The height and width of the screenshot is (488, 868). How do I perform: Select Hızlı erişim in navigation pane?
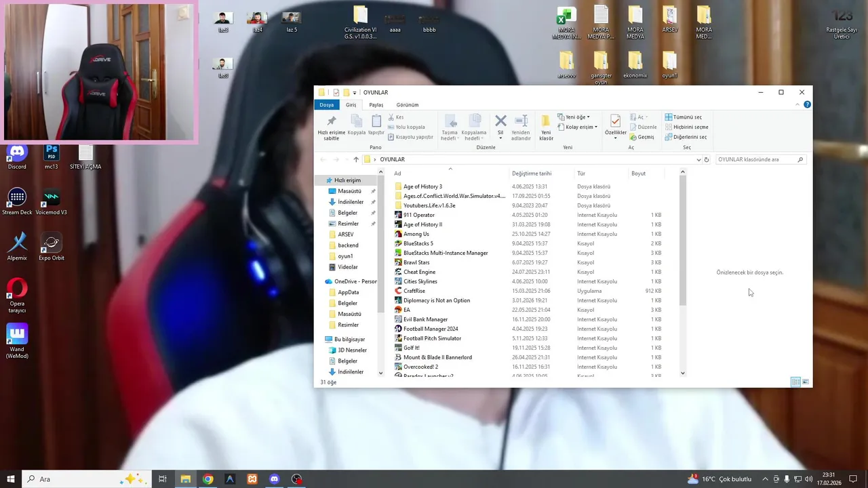click(347, 180)
